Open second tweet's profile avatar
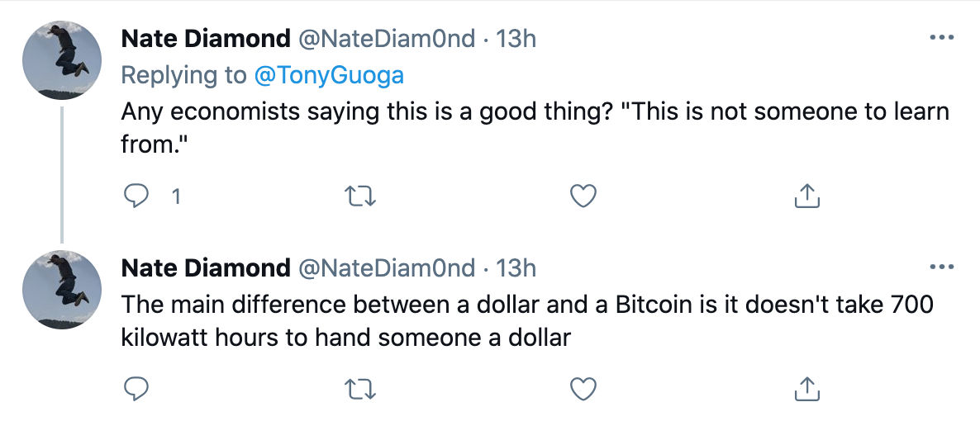This screenshot has height=421, width=980. 62,287
